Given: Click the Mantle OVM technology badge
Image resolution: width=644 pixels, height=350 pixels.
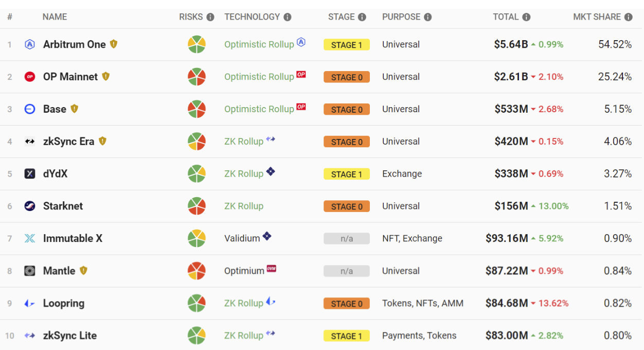Looking at the screenshot, I should pyautogui.click(x=272, y=269).
